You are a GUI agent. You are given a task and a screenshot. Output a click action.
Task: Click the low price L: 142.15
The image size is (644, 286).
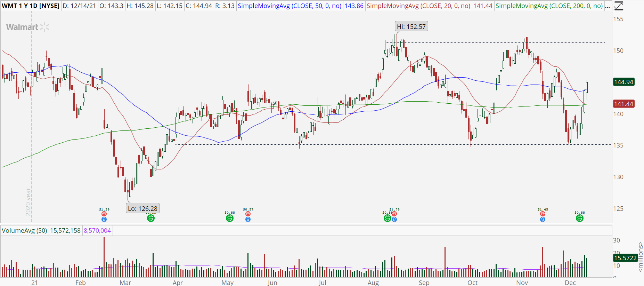pos(169,6)
